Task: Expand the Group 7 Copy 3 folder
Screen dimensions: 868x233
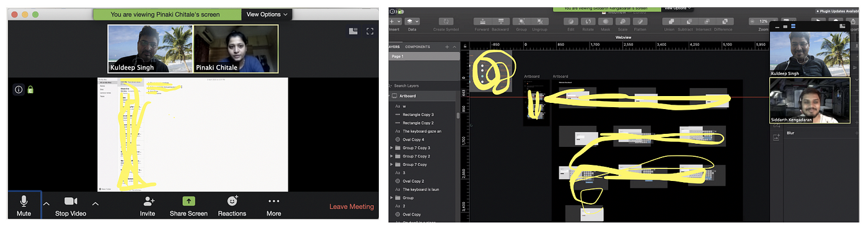Action: [x=392, y=148]
